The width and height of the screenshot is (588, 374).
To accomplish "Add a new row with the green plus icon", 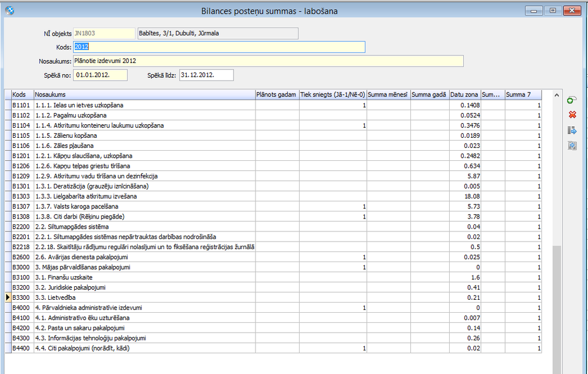I will [x=572, y=100].
